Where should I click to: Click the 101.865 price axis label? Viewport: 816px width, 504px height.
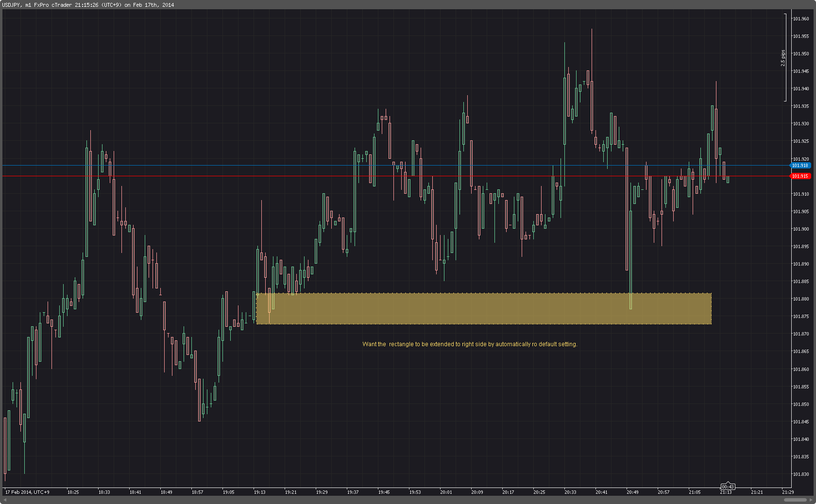coord(801,352)
